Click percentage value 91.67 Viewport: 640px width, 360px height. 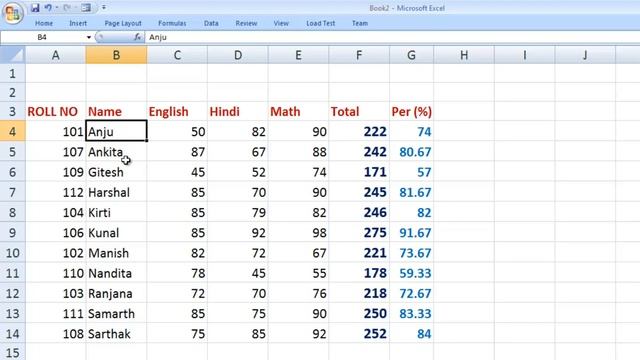pyautogui.click(x=411, y=233)
